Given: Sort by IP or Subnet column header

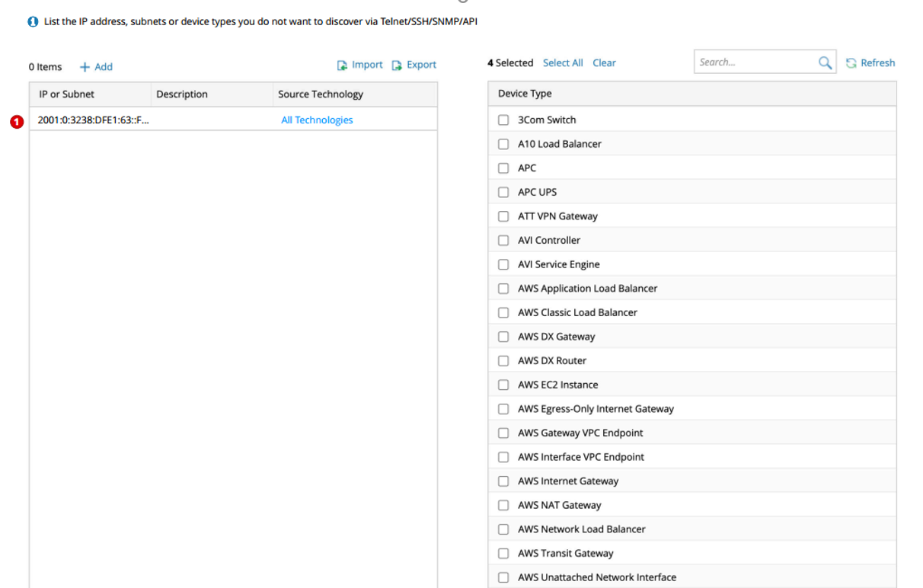Looking at the screenshot, I should [91, 94].
